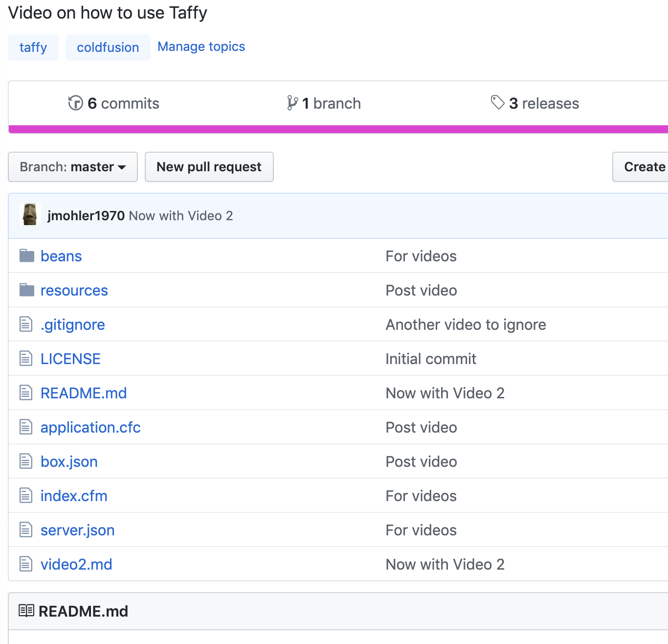The height and width of the screenshot is (644, 668).
Task: Click the application.cfc file icon
Action: tap(26, 427)
